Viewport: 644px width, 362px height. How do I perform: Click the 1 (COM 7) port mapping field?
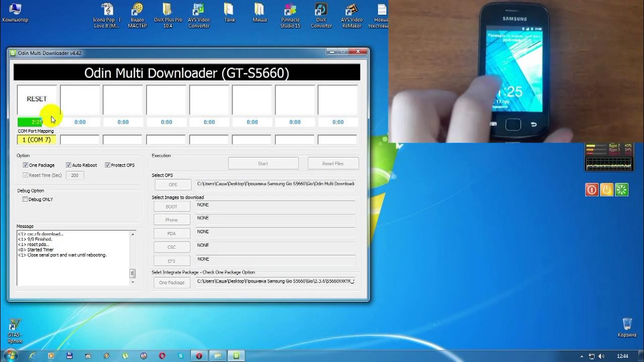point(37,140)
